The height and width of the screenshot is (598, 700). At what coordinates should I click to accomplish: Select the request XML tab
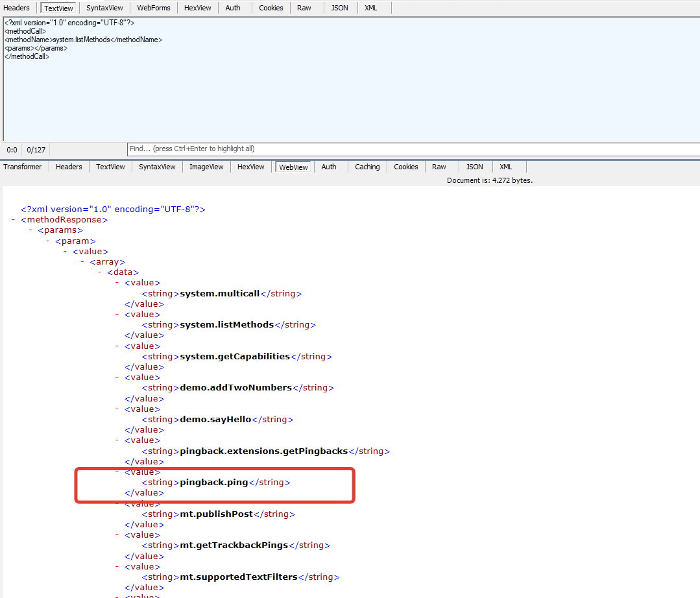(x=370, y=8)
